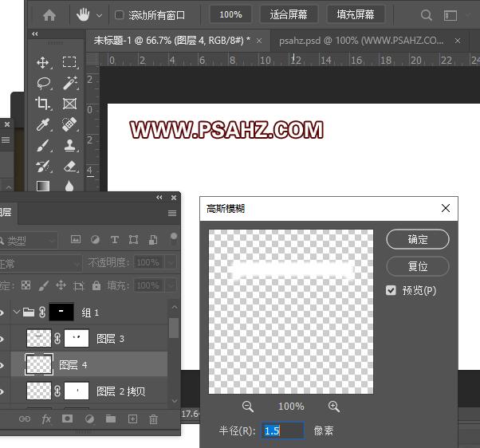Viewport: 480px width, 448px height.
Task: Close the psahz.psd document tab
Action: click(x=458, y=41)
